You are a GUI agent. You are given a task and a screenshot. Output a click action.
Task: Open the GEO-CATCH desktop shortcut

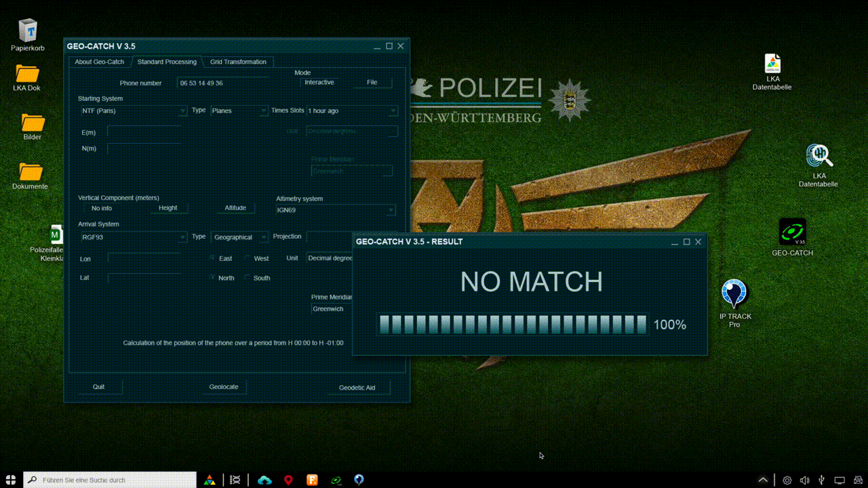coord(791,232)
